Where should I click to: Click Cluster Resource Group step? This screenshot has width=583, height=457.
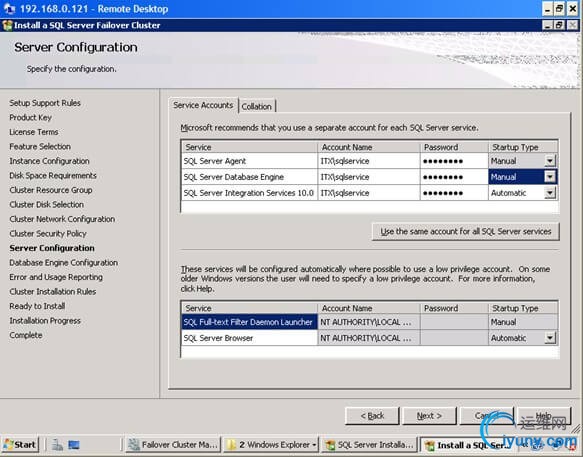(x=51, y=190)
